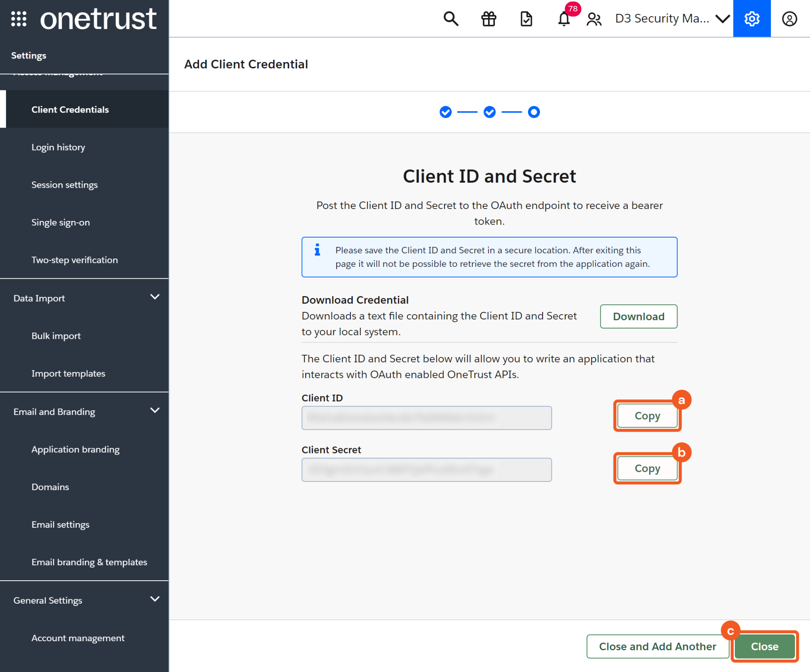The height and width of the screenshot is (672, 810).
Task: Collapse the General Settings section
Action: 155,599
